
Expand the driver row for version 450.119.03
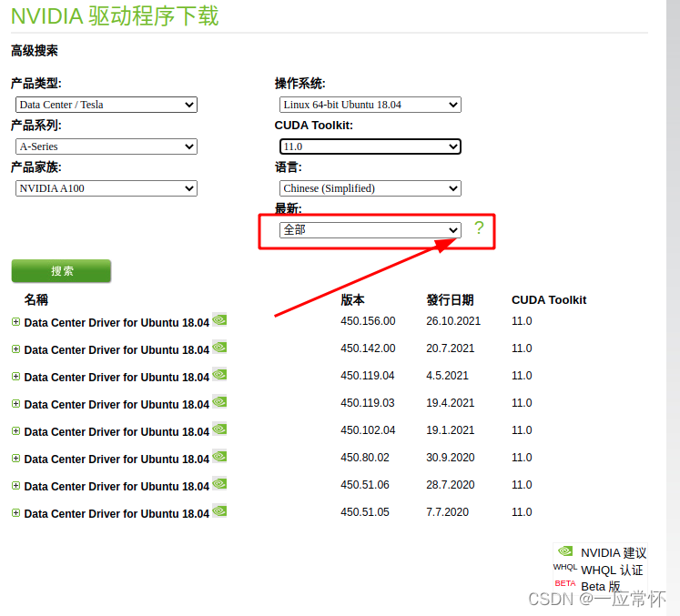(x=16, y=404)
